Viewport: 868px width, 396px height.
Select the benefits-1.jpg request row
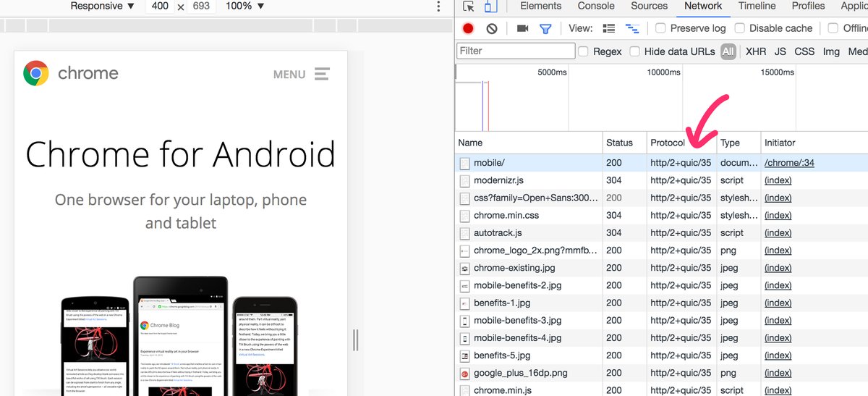[x=662, y=303]
